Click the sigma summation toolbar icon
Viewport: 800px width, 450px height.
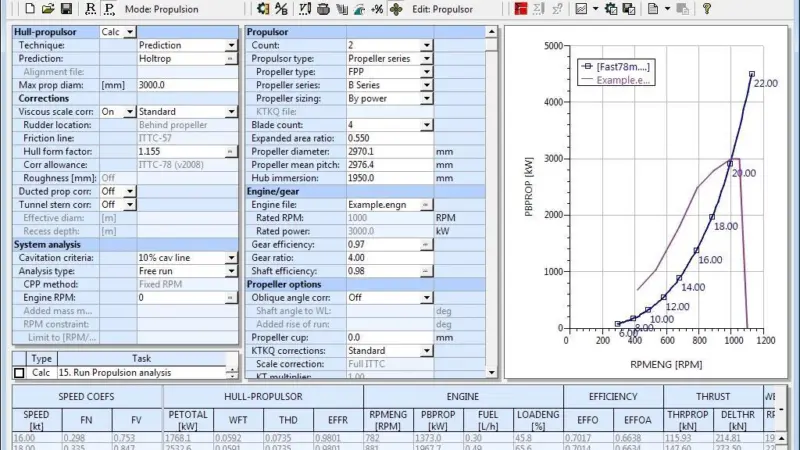tap(539, 9)
